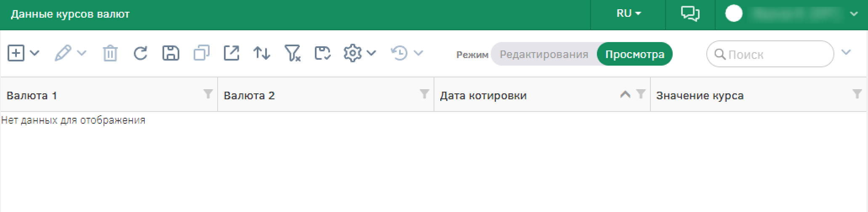
Task: Open the chat messages icon
Action: (690, 14)
